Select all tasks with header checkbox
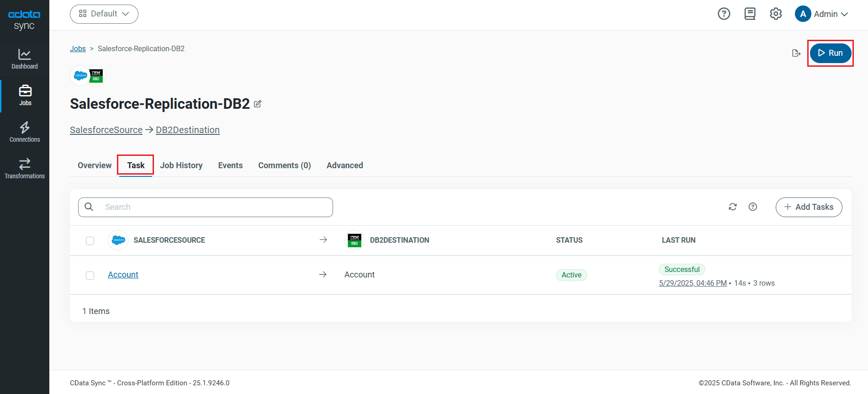 coord(90,240)
